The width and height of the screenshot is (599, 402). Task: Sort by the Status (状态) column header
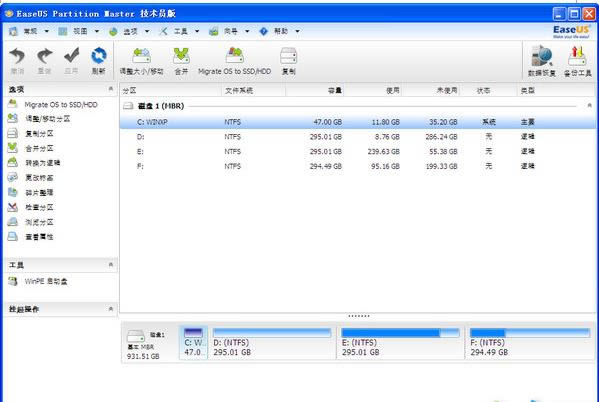(489, 91)
